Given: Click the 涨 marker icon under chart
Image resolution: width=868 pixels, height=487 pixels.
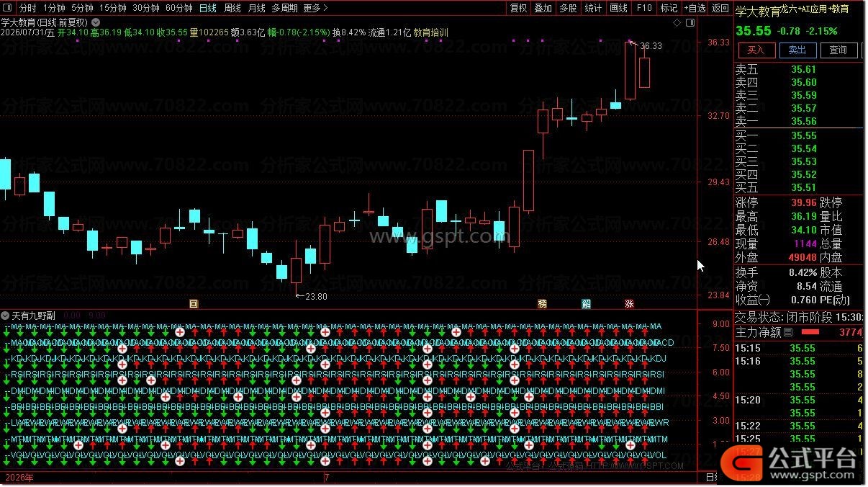Looking at the screenshot, I should [x=630, y=303].
